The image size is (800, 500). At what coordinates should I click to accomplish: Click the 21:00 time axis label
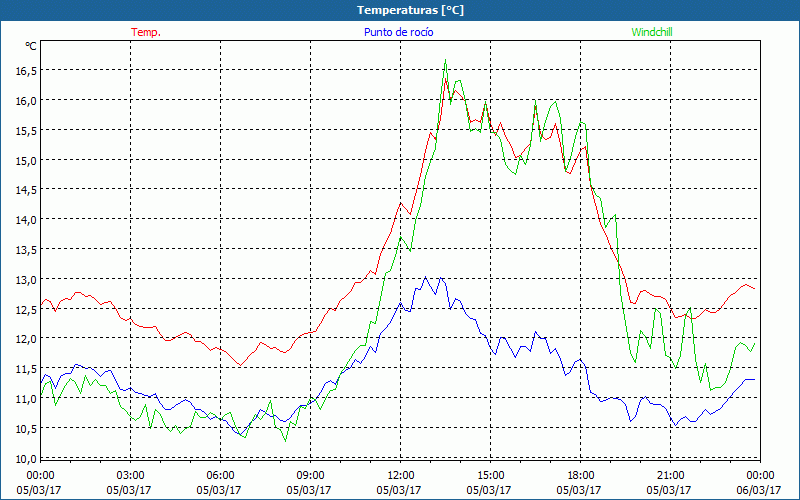tap(670, 476)
